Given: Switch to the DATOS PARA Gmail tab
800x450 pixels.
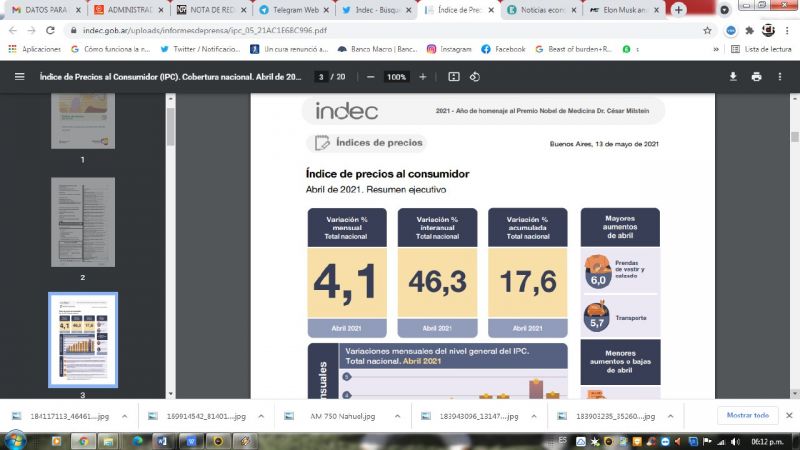Looking at the screenshot, I should (x=46, y=10).
